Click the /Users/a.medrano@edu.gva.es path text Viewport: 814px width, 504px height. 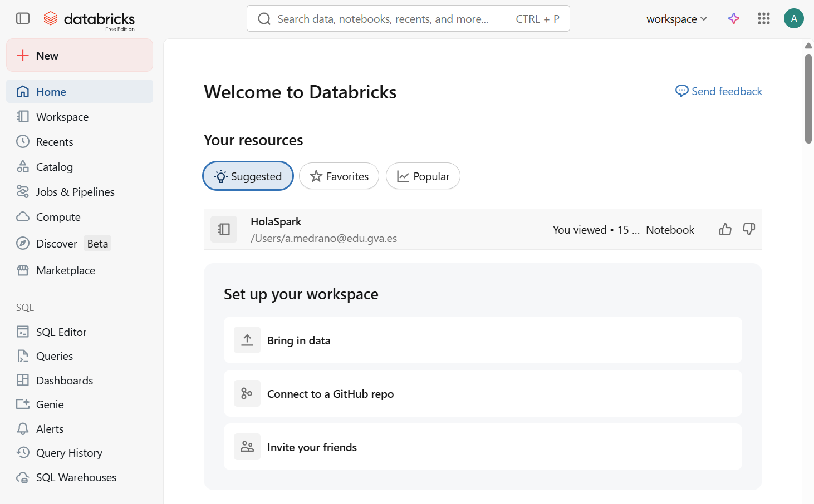click(x=323, y=238)
